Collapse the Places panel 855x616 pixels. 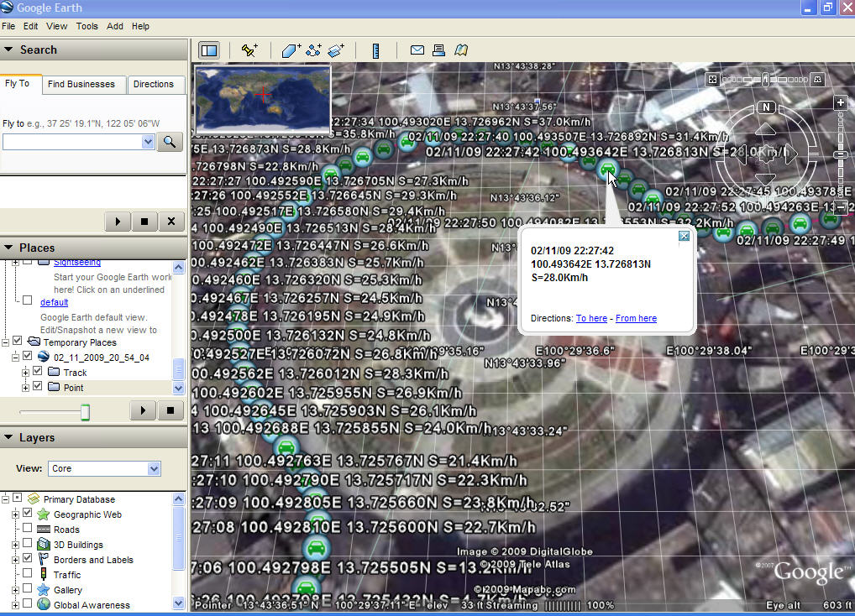point(8,248)
